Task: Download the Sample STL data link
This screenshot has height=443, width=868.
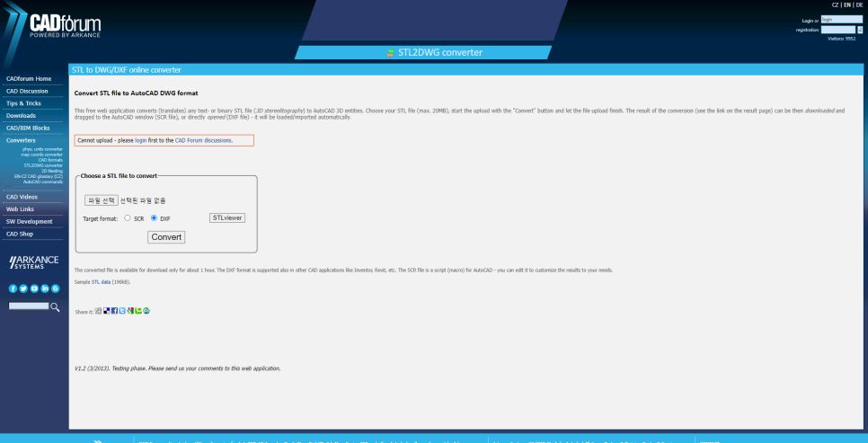Action: click(x=102, y=282)
